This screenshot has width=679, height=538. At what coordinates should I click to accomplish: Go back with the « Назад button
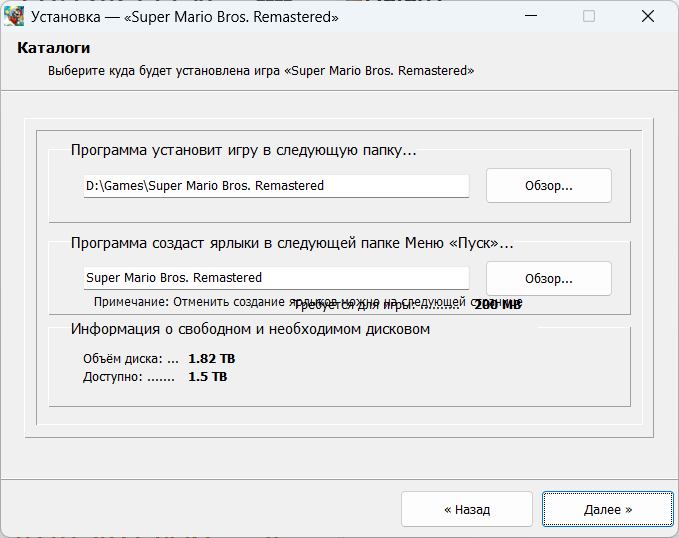(x=467, y=509)
